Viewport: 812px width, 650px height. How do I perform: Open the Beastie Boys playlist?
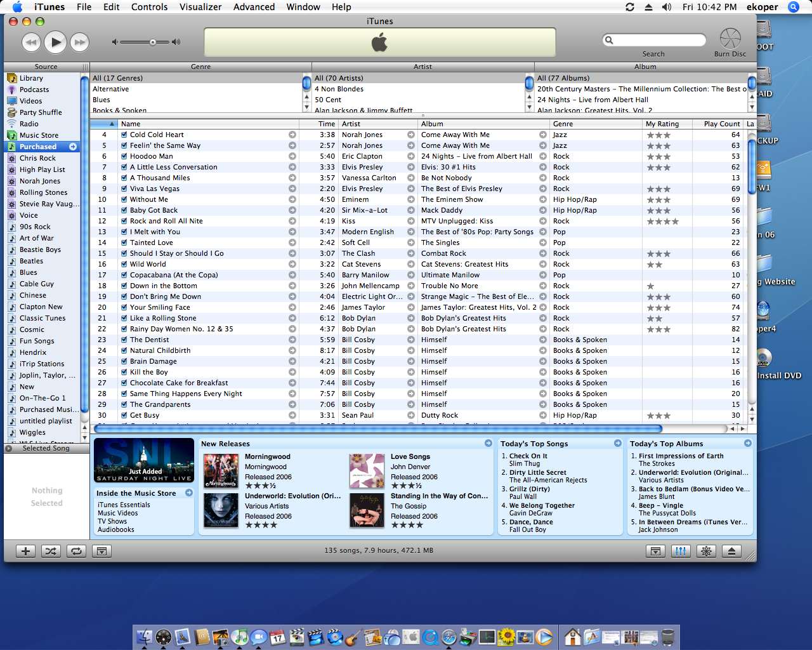(42, 249)
